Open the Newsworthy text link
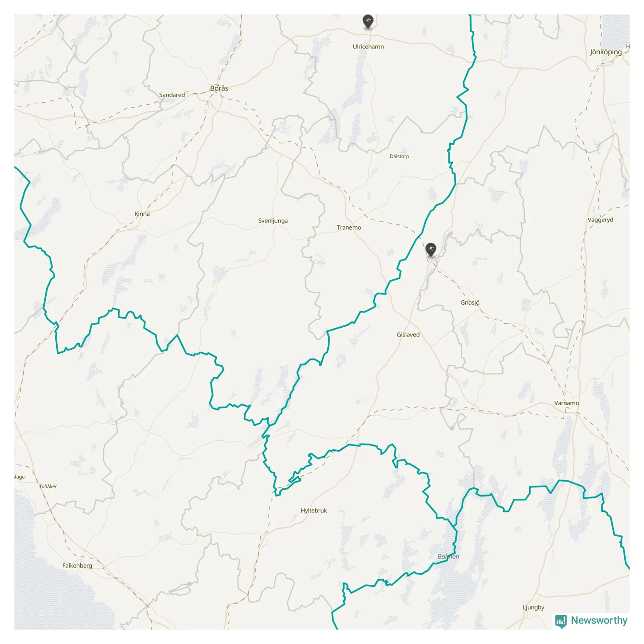The width and height of the screenshot is (644, 644). pyautogui.click(x=599, y=620)
